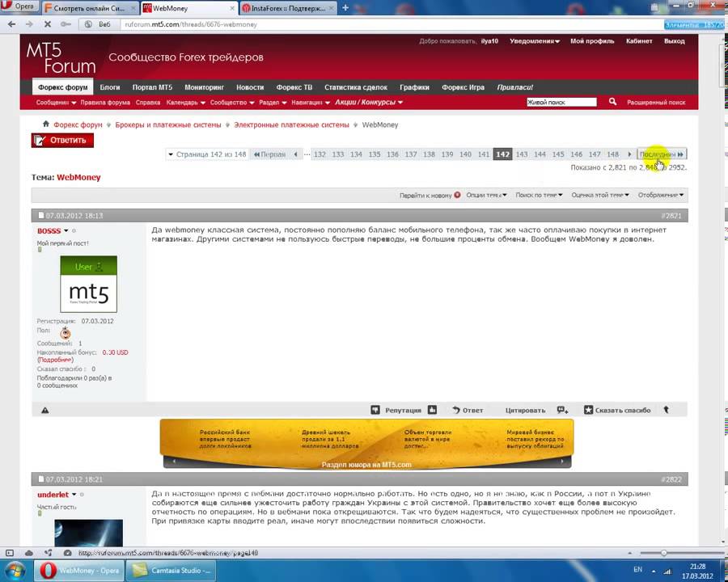The image size is (728, 582).
Task: Open Мой профиль link
Action: point(592,41)
